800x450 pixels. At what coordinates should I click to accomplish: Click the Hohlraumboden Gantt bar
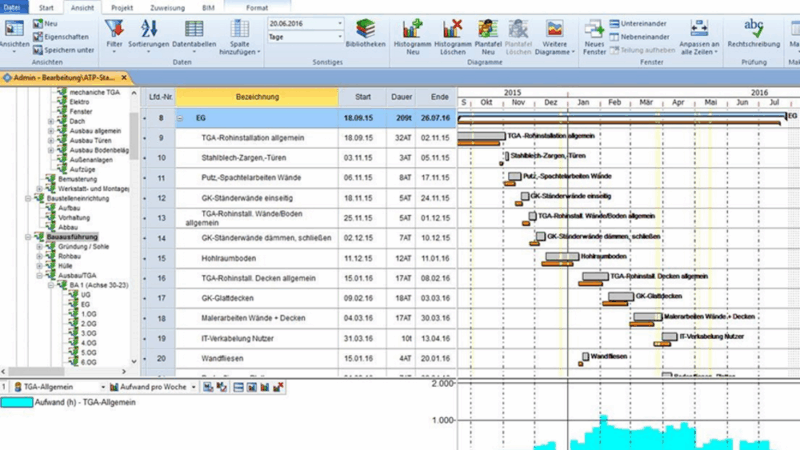[x=562, y=256]
